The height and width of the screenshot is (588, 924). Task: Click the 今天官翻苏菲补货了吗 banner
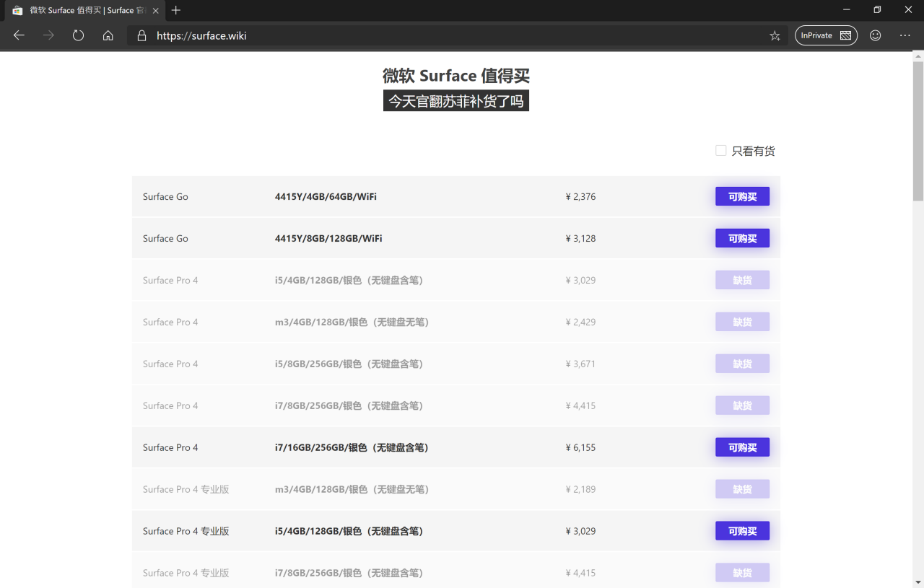[456, 100]
